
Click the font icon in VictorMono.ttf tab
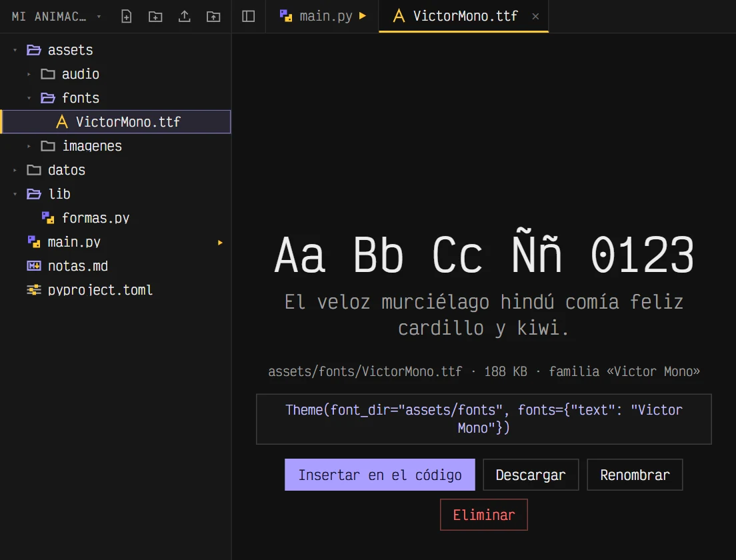[399, 16]
